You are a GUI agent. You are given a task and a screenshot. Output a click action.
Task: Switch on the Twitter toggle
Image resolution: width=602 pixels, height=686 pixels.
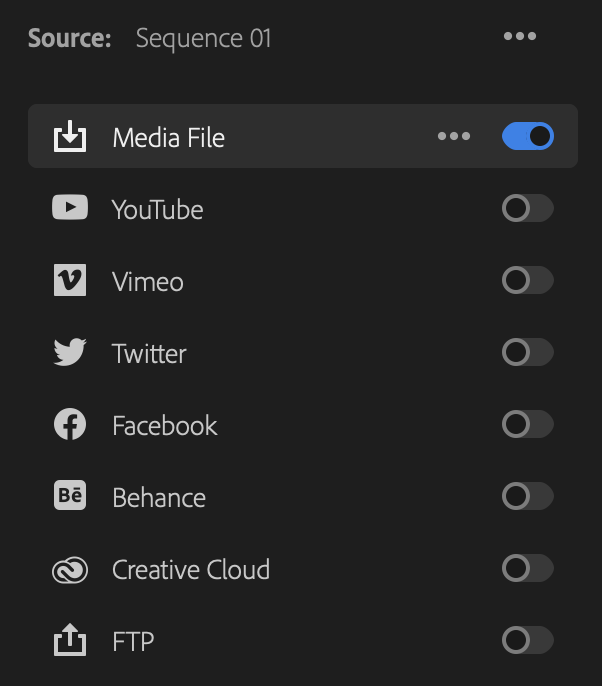pyautogui.click(x=528, y=352)
